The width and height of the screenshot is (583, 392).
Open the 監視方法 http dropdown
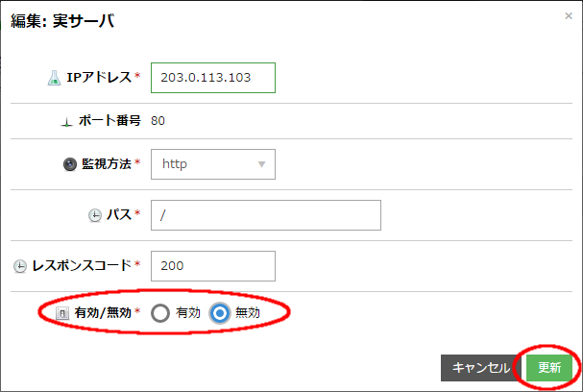click(x=213, y=164)
